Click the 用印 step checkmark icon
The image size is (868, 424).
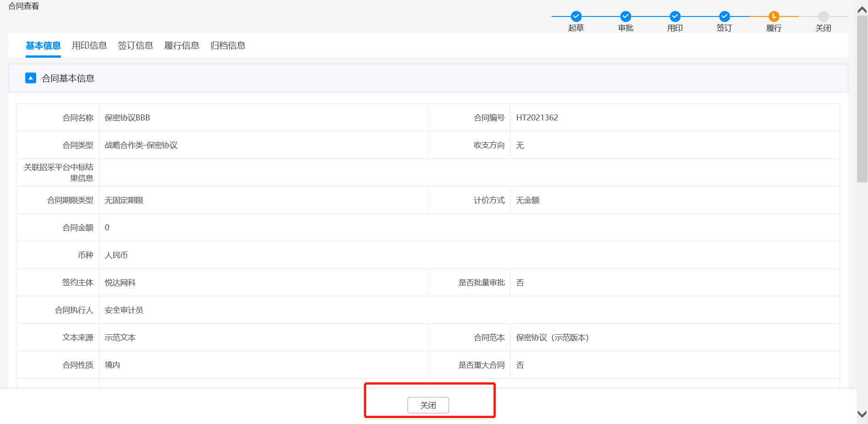click(x=675, y=16)
